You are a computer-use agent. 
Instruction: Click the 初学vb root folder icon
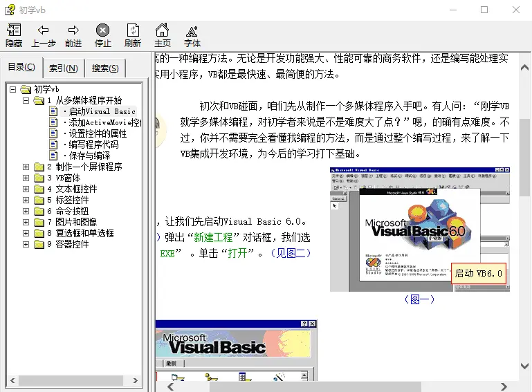tap(26, 89)
